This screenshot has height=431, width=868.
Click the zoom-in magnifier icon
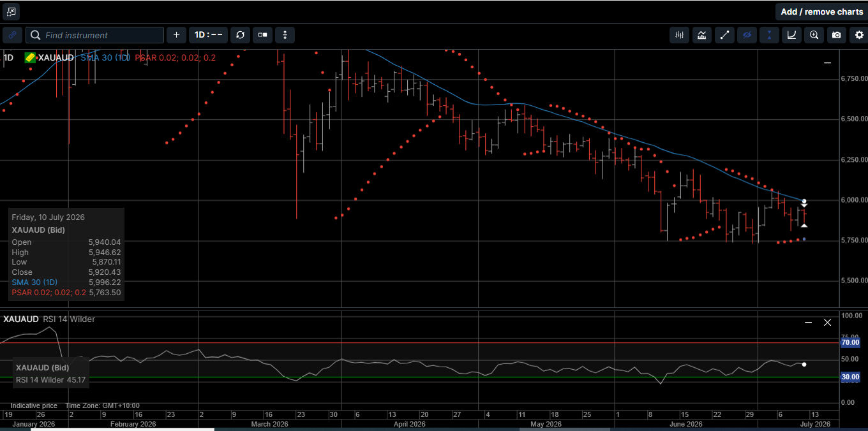(814, 35)
